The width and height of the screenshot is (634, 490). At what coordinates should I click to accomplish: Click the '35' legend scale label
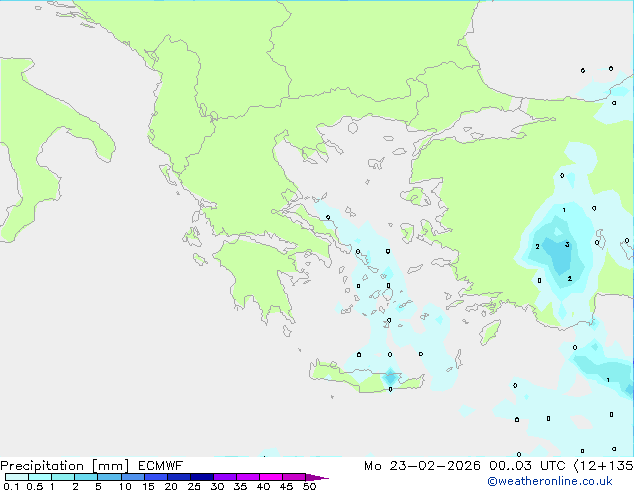(x=240, y=486)
